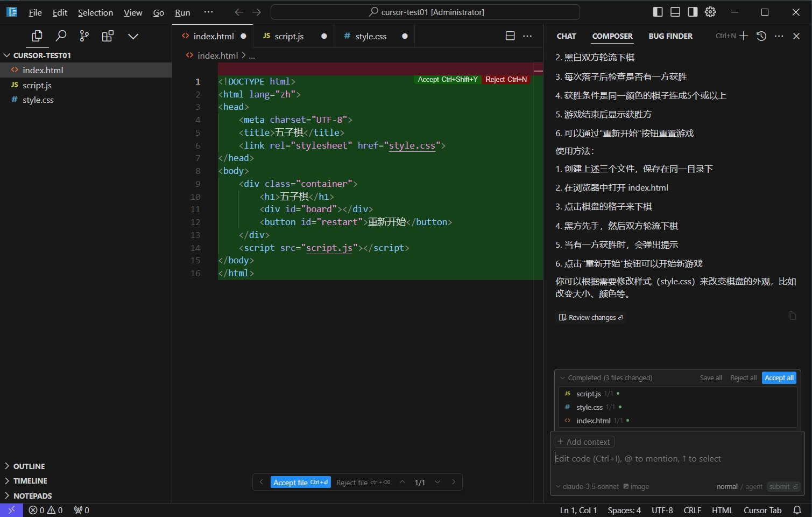The image size is (812, 517).
Task: Open composer panel more options ellipsis
Action: (779, 36)
